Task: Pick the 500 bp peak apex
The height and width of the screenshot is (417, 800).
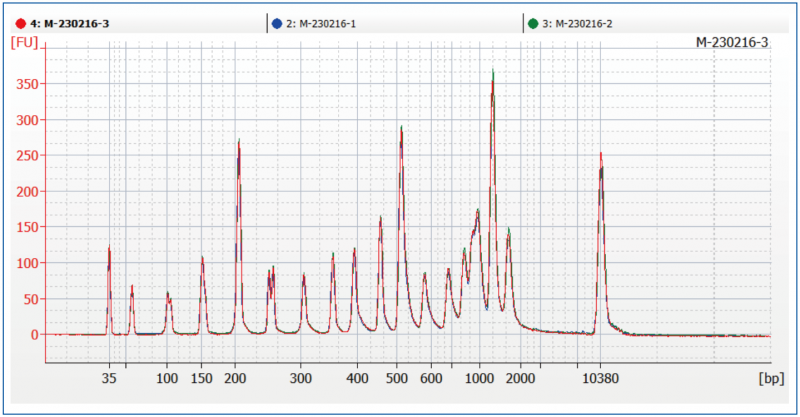Action: tap(400, 128)
